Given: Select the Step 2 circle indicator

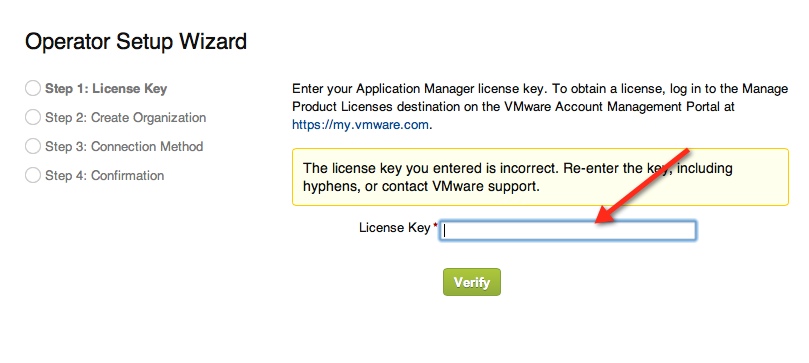Looking at the screenshot, I should click(x=33, y=117).
